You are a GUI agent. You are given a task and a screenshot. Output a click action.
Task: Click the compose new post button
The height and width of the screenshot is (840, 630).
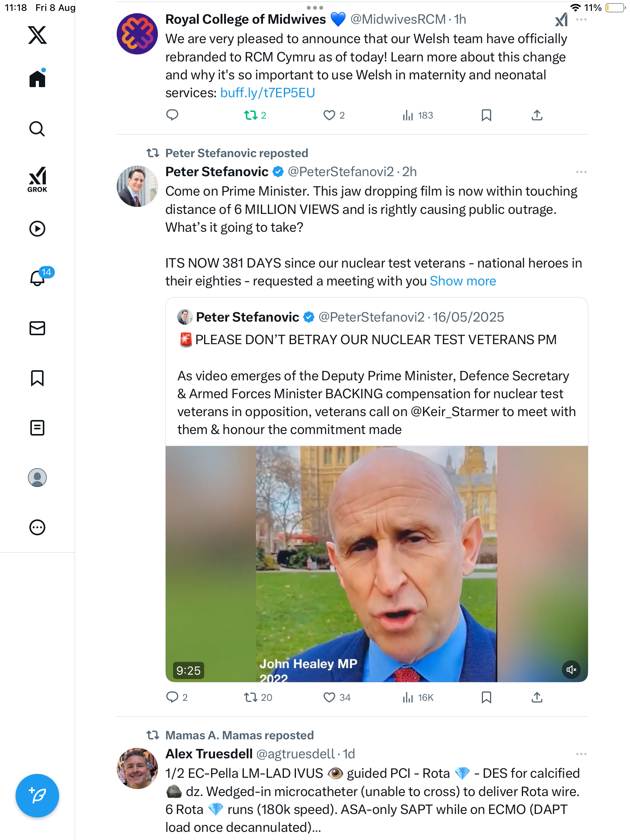pyautogui.click(x=37, y=796)
